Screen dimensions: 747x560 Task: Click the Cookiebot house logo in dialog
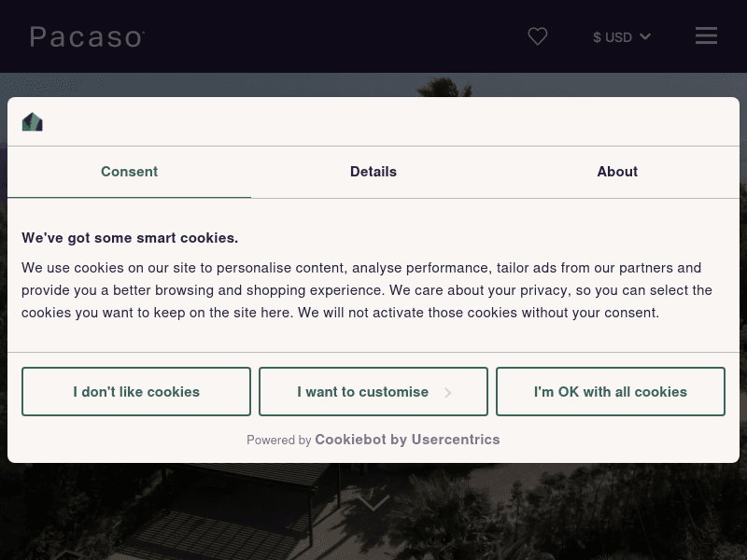click(x=33, y=122)
